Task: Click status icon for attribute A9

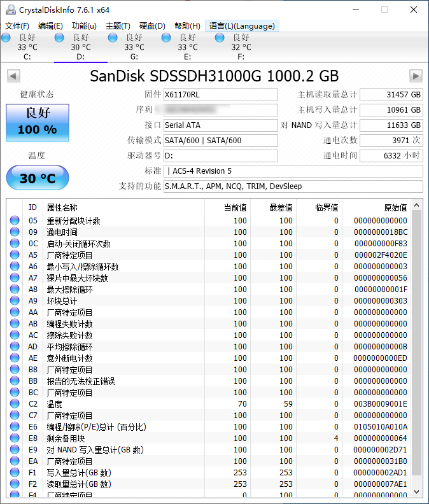Action: 15,300
